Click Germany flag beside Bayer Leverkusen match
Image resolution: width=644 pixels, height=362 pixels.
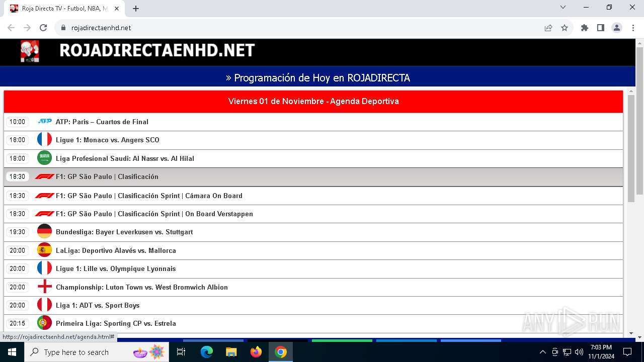[x=45, y=232]
